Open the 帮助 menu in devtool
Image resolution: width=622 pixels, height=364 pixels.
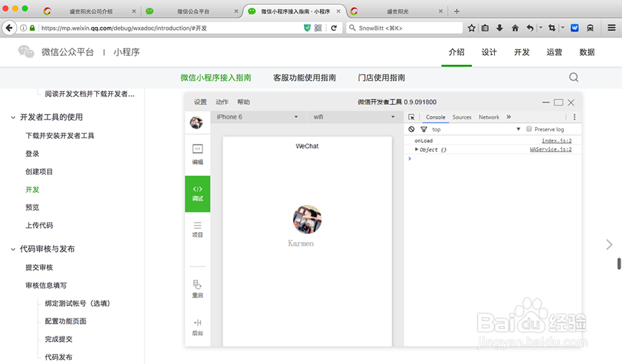243,102
